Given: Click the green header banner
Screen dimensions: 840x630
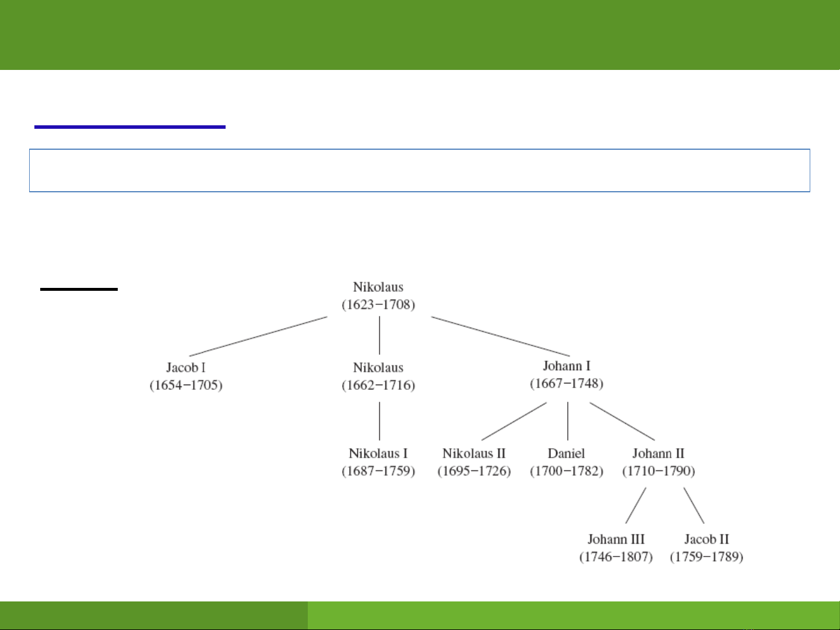Looking at the screenshot, I should point(420,35).
